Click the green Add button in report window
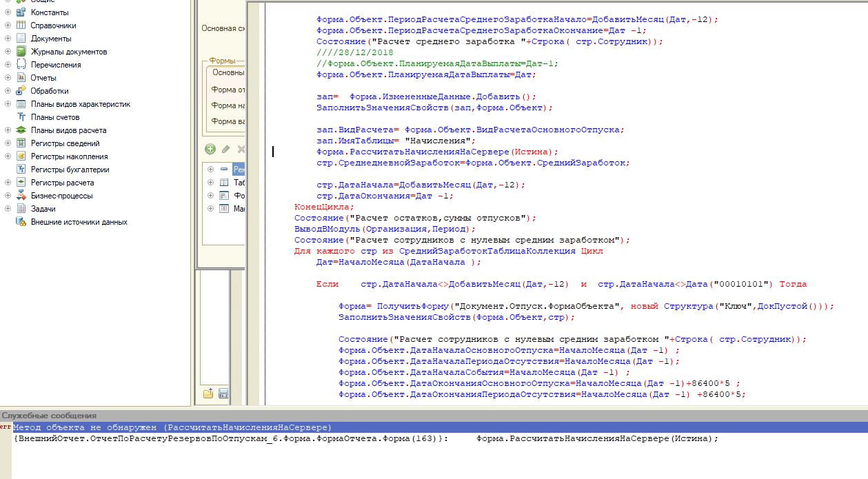The width and height of the screenshot is (868, 479). [210, 149]
